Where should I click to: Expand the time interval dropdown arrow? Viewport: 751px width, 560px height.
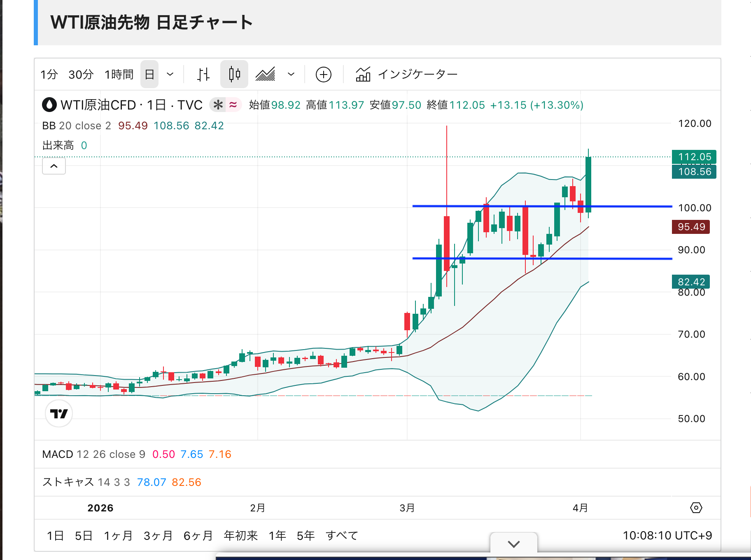[x=170, y=75]
